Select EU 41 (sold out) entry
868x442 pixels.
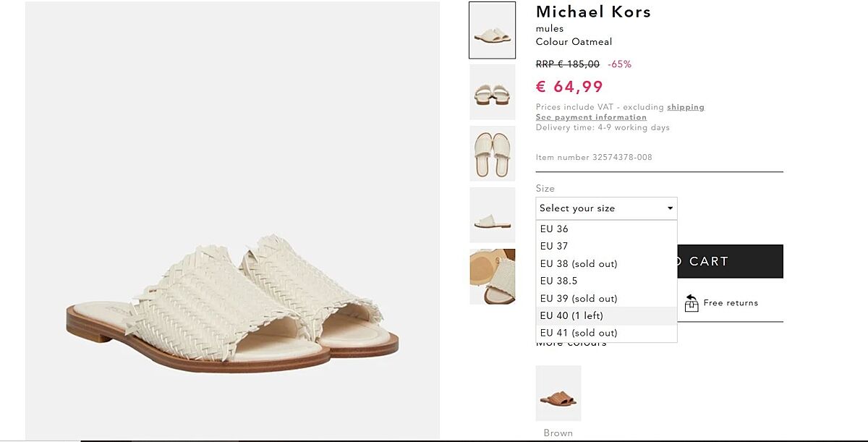pos(579,333)
